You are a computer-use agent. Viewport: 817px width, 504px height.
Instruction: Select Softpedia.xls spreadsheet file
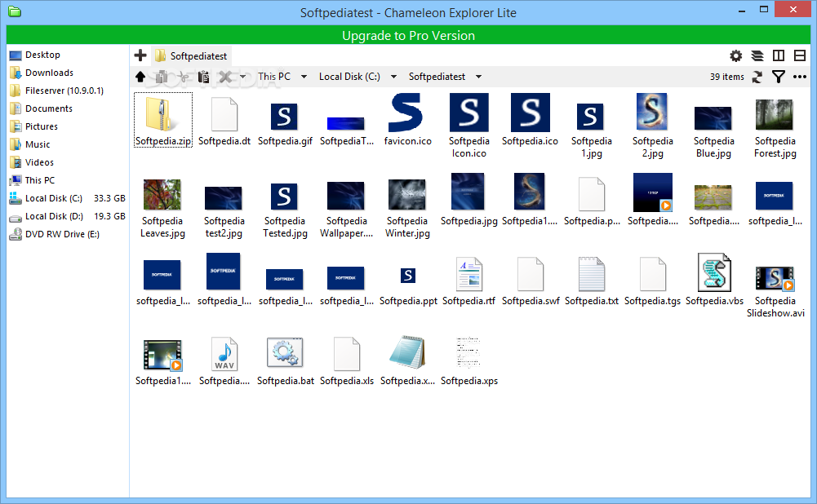(347, 362)
